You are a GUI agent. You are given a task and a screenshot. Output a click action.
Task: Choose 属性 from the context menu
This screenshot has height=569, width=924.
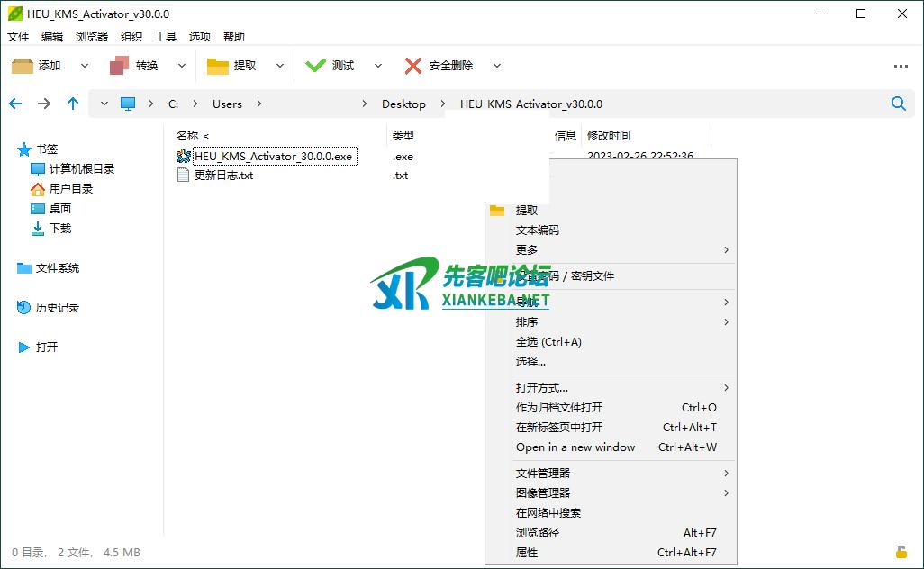point(527,553)
